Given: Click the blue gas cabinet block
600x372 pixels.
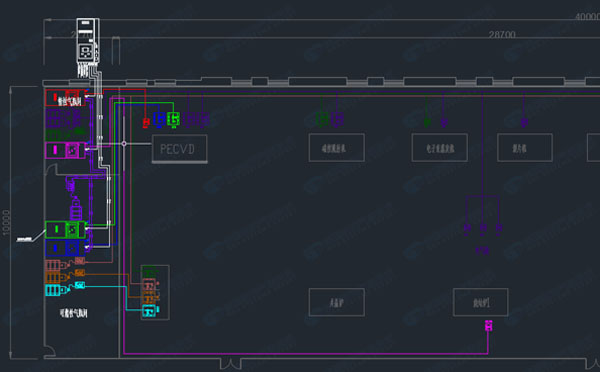Looking at the screenshot, I should click(65, 248).
